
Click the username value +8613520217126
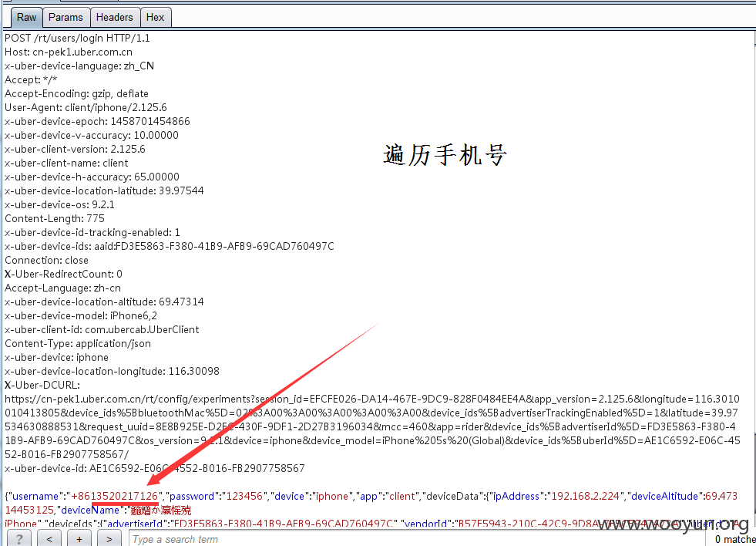(115, 497)
